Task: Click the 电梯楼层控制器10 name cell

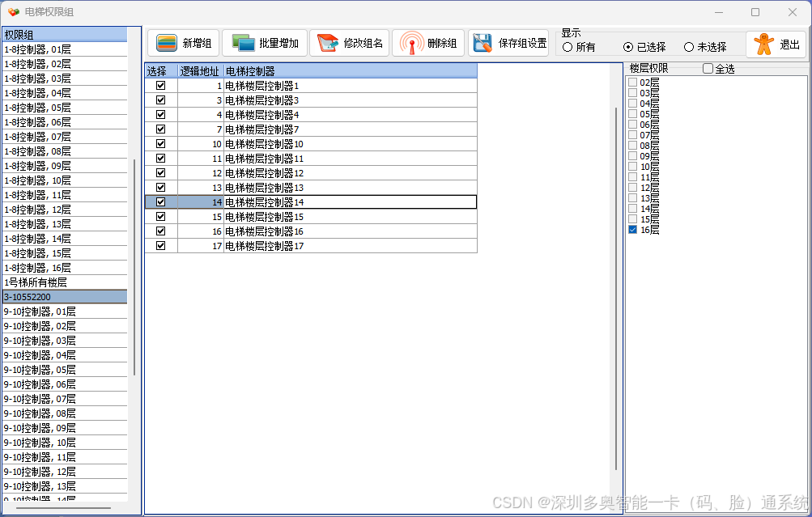Action: 350,144
